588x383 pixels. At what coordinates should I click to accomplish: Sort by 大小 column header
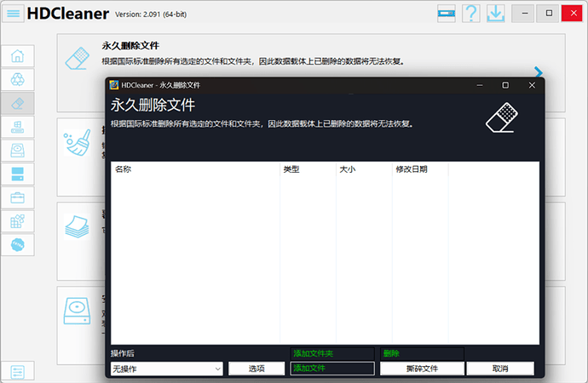coord(364,169)
